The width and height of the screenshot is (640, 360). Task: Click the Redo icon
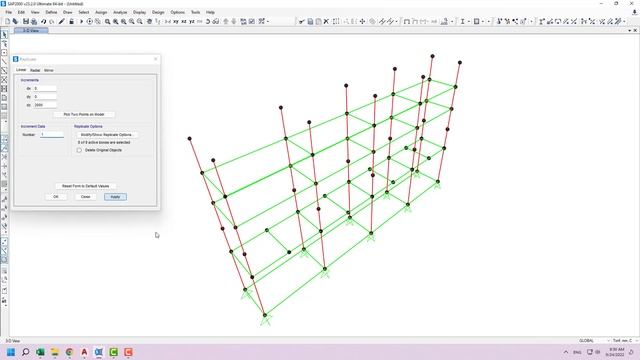[51, 21]
